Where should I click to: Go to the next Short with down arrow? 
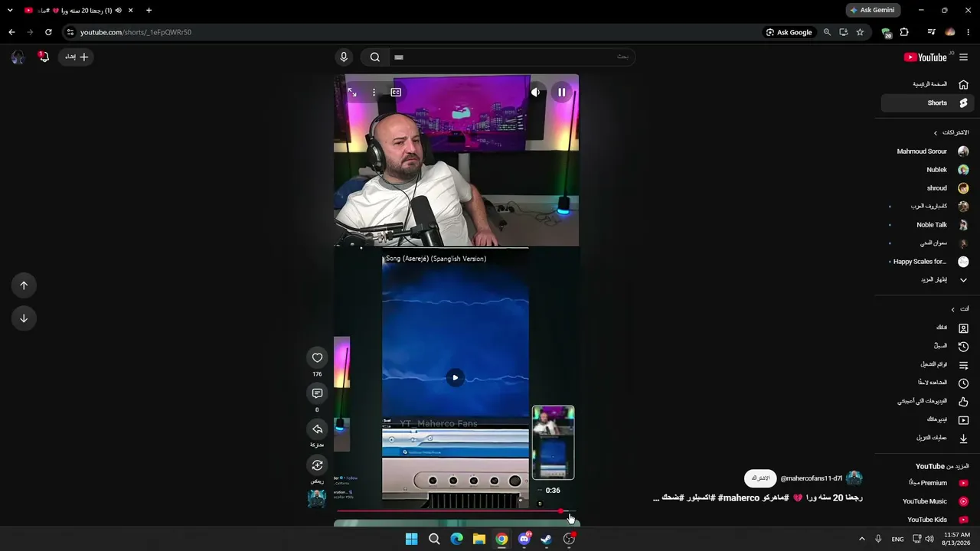[24, 318]
